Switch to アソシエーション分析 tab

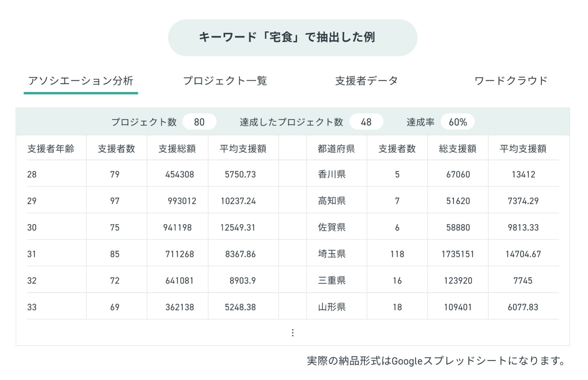pyautogui.click(x=81, y=81)
